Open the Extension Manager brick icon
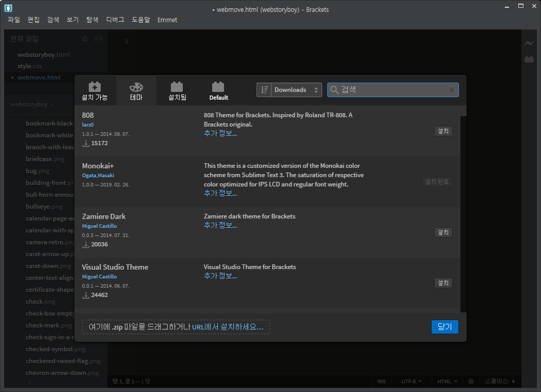This screenshot has height=392, width=541. pos(529,59)
